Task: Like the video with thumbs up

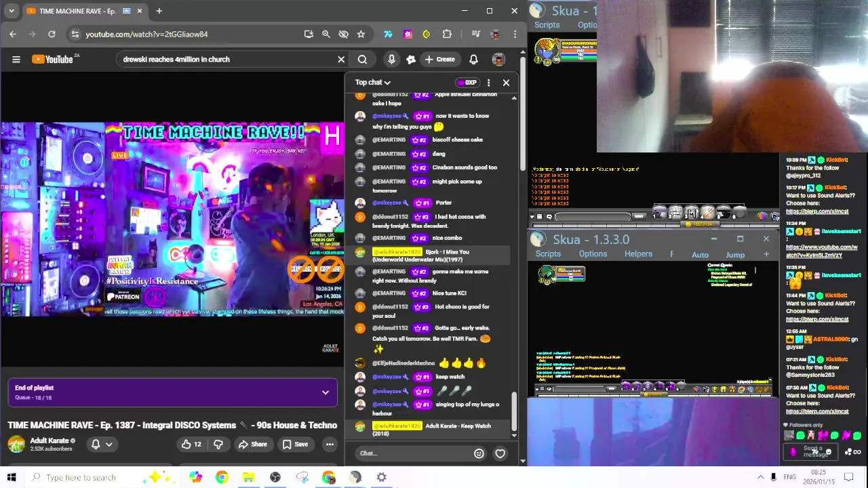Action: (191, 445)
